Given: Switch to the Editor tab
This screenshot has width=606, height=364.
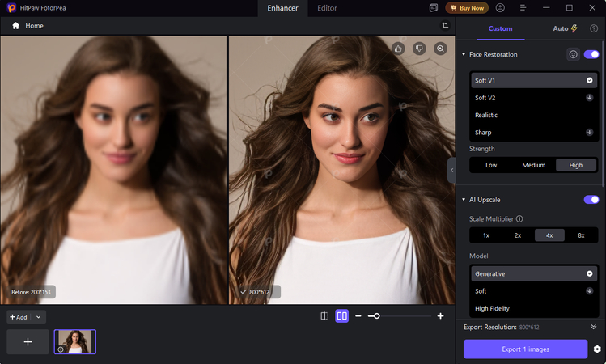Looking at the screenshot, I should 327,8.
